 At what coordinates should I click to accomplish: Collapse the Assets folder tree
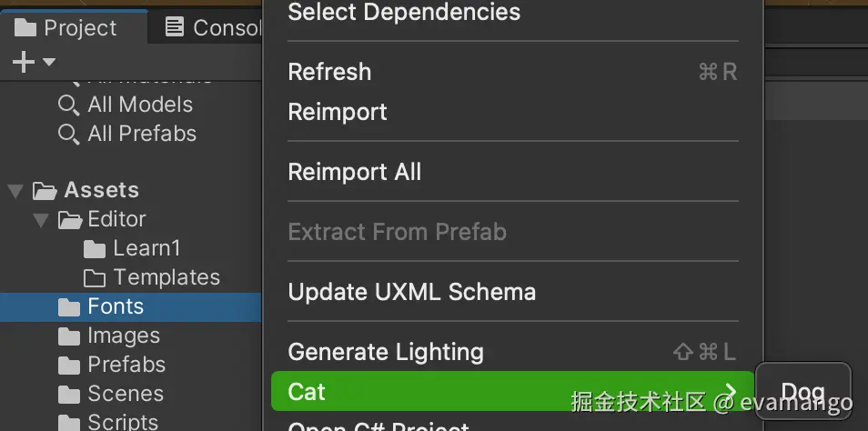(x=15, y=190)
